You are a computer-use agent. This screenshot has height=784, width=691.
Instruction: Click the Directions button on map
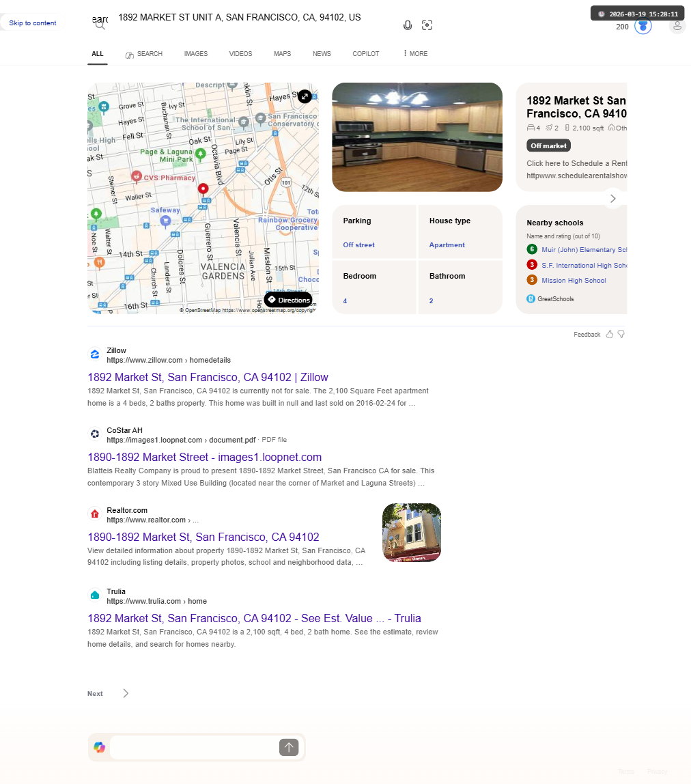[289, 300]
